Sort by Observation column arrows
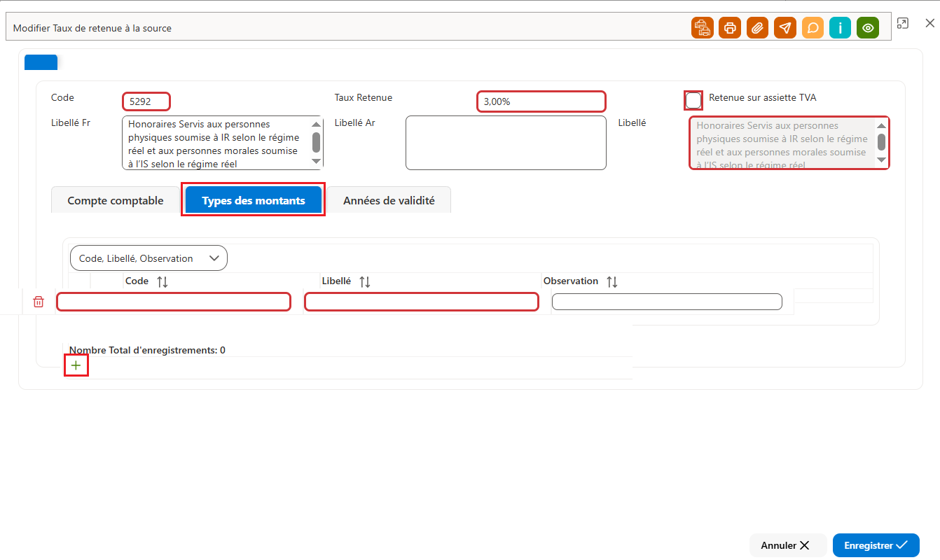The image size is (940, 560). click(x=612, y=281)
